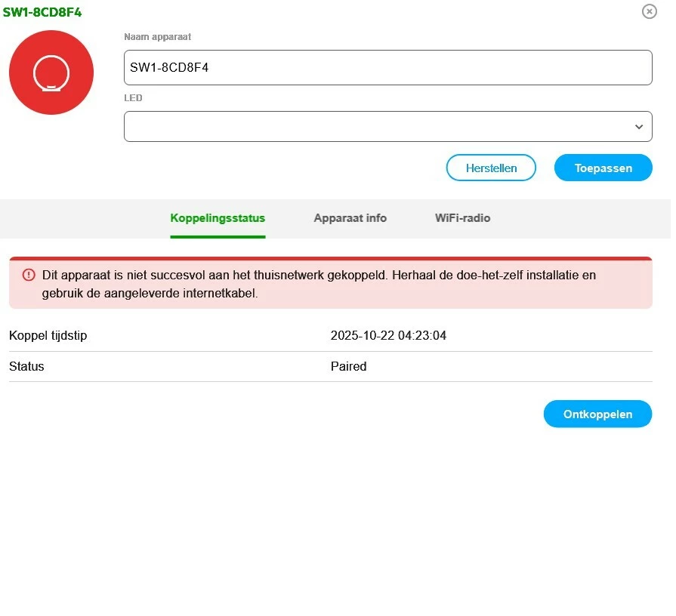Image resolution: width=676 pixels, height=616 pixels.
Task: Click the Paired status value
Action: click(348, 366)
